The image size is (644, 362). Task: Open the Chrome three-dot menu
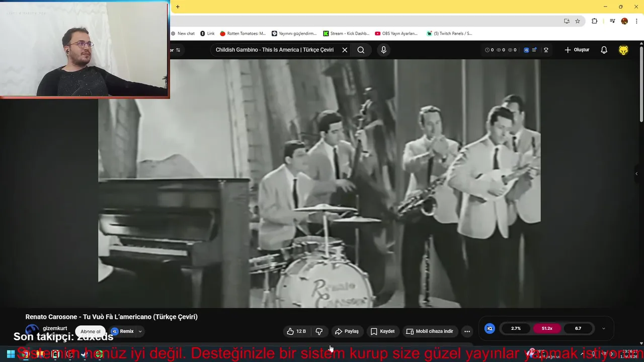pos(636,21)
